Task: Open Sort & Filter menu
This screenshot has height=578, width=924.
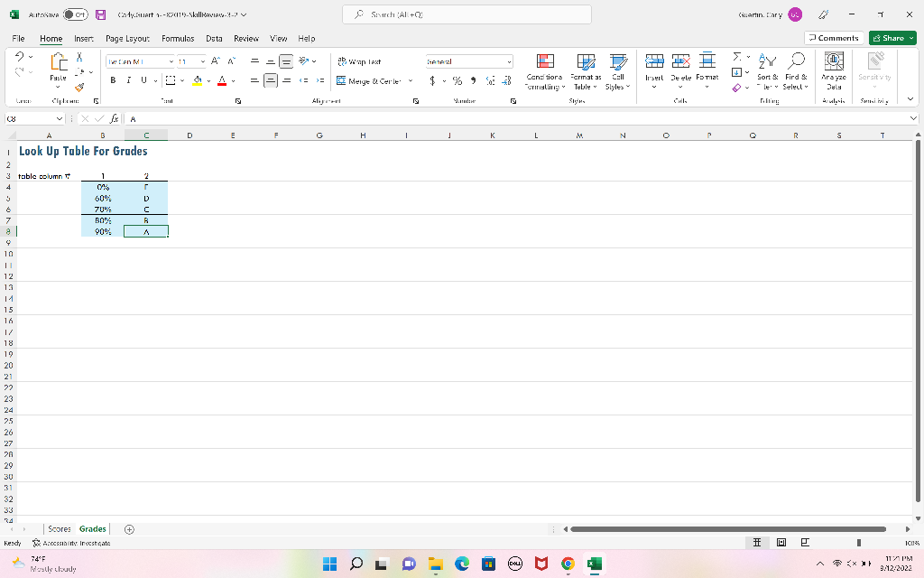Action: pyautogui.click(x=768, y=71)
